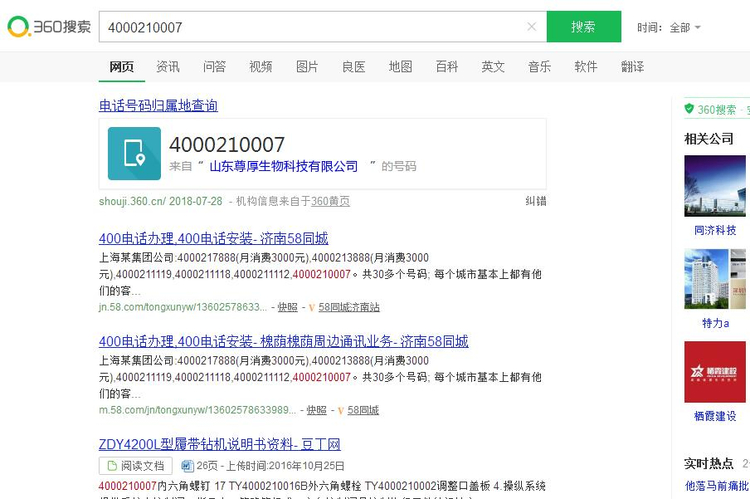
Task: Click the 纠错 correction link
Action: click(536, 201)
